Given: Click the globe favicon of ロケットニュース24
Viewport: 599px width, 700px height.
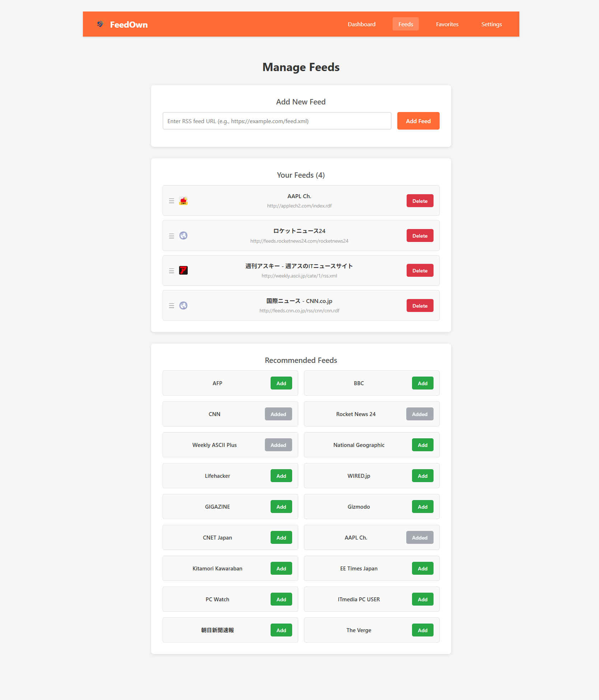Looking at the screenshot, I should (x=183, y=235).
